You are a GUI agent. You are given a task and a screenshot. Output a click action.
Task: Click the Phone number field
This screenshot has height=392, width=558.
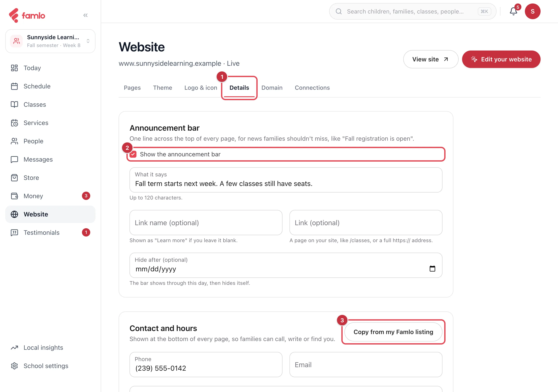point(206,364)
